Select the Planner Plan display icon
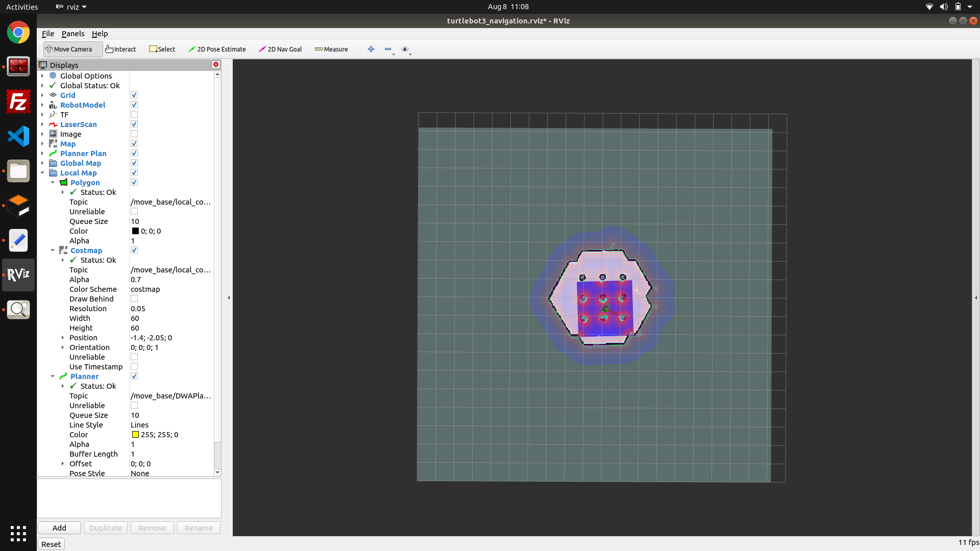The width and height of the screenshot is (980, 551). 53,153
